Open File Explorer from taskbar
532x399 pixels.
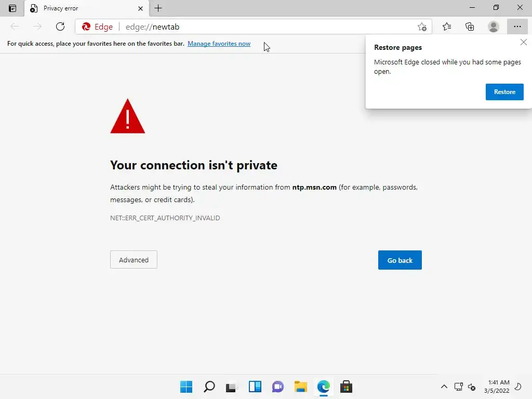301,387
